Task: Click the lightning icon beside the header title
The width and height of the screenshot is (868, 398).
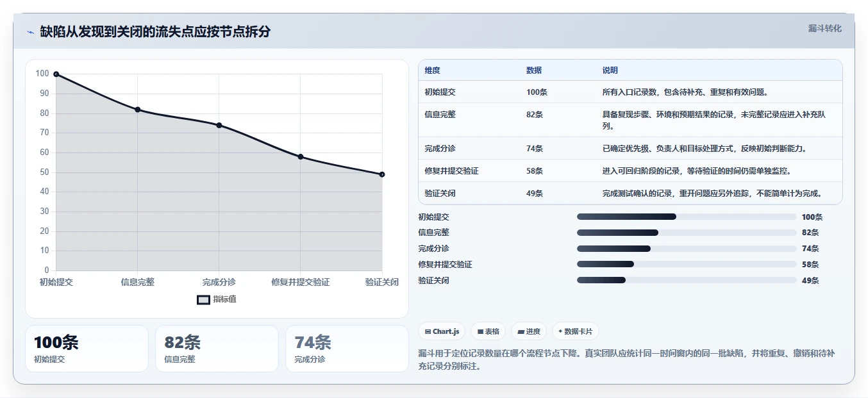Action: (30, 32)
